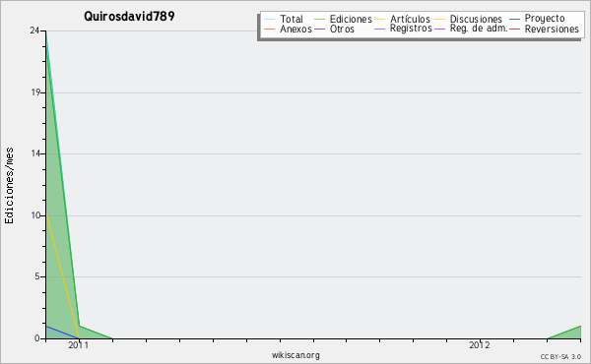Click the red Reversiones line swatch
Viewport: 591px width, 364px height.
[x=514, y=29]
